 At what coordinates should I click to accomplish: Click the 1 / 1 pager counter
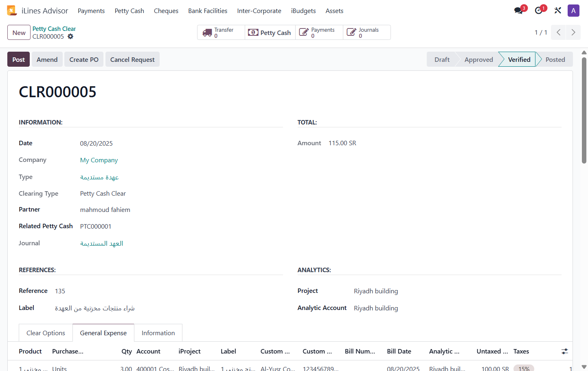(x=541, y=33)
